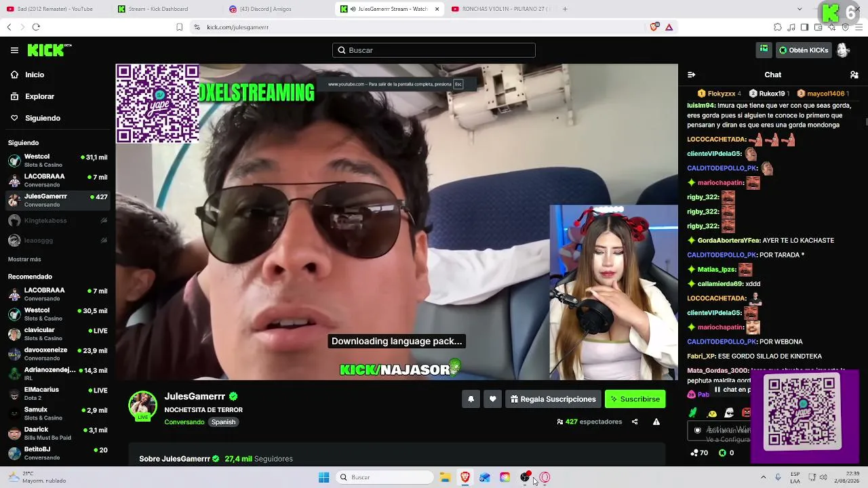Open Explorar in sidebar
This screenshot has height=488, width=868.
coord(39,96)
